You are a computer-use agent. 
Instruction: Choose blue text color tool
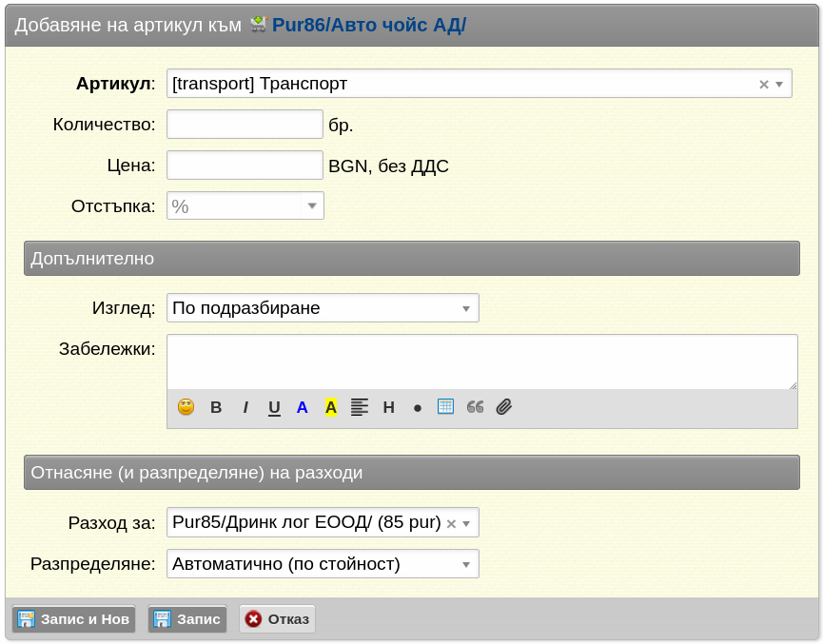pyautogui.click(x=302, y=407)
